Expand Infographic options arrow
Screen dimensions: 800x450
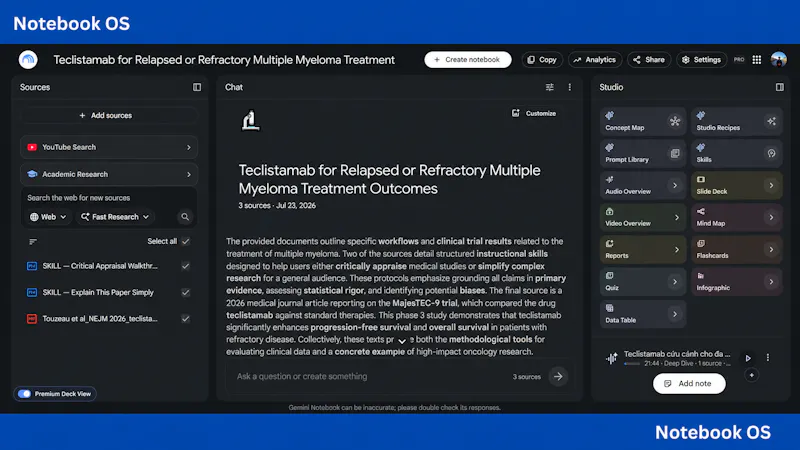[x=771, y=282]
